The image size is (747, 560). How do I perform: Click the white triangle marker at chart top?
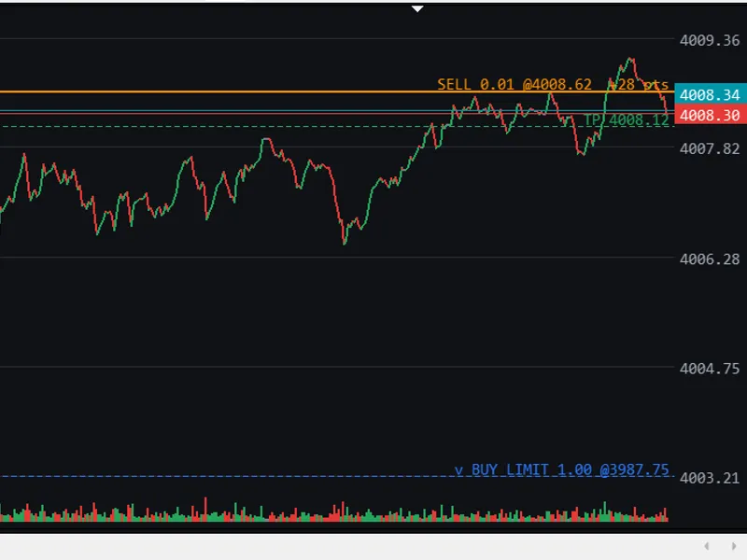click(417, 8)
